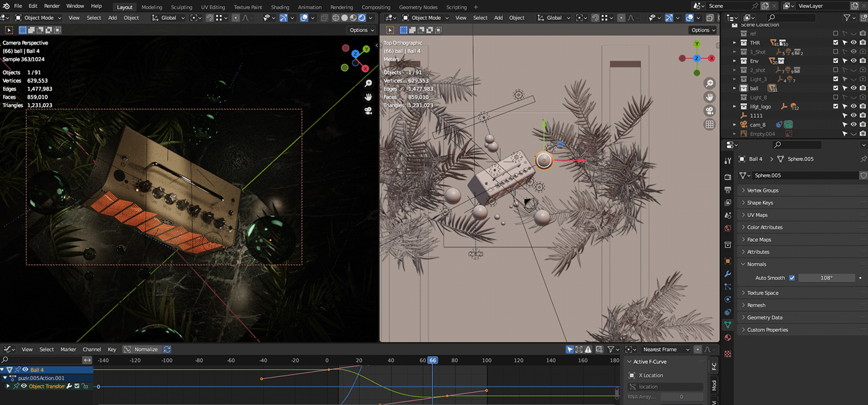Open the Modifiers wrench properties tab

pos(728,274)
